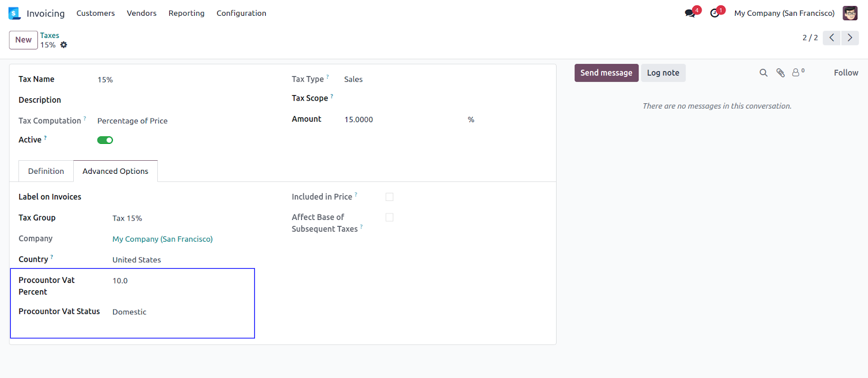This screenshot has height=378, width=868.
Task: Show help tooltip for Included in Price
Action: pyautogui.click(x=356, y=194)
